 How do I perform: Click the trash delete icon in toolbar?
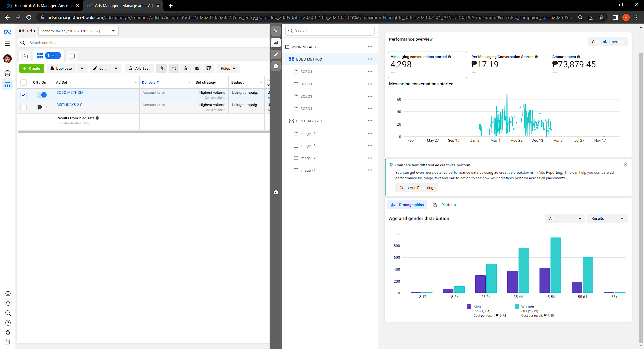pyautogui.click(x=185, y=68)
